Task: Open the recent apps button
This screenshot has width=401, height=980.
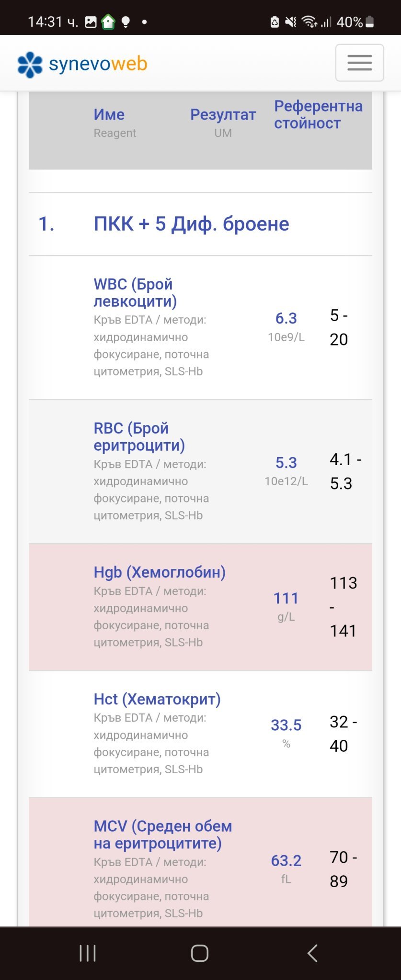Action: coord(88,953)
